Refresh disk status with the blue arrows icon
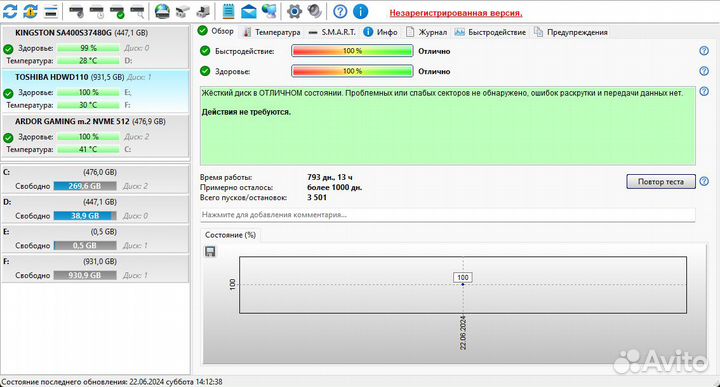 [x=10, y=11]
